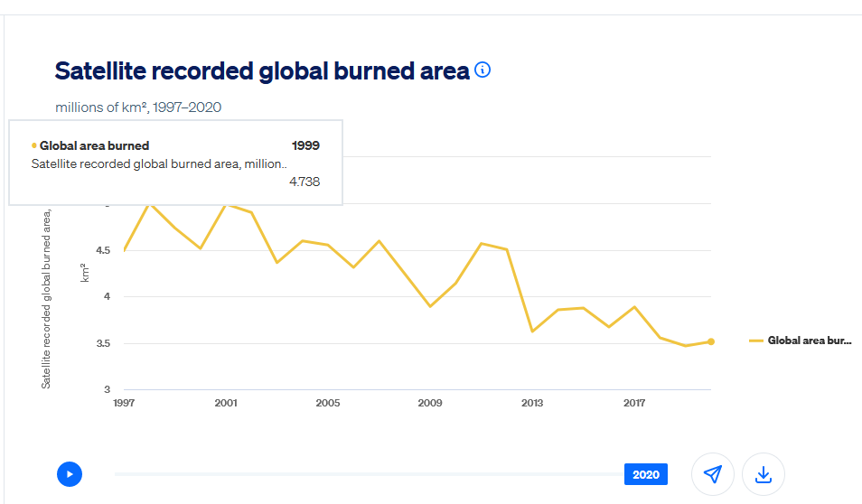The width and height of the screenshot is (862, 504).
Task: Click the download icon button
Action: point(764,474)
